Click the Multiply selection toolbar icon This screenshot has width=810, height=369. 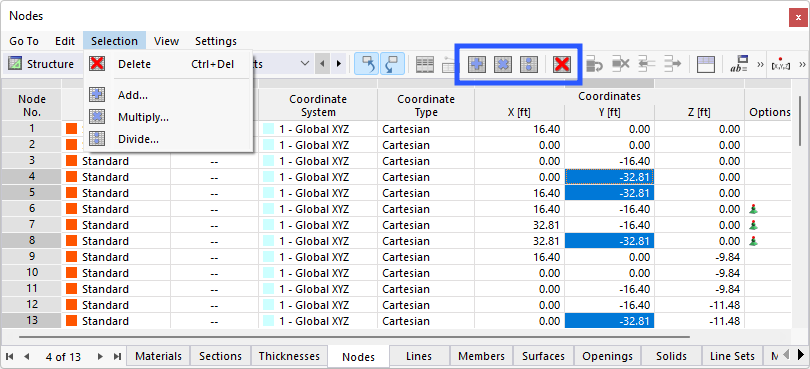click(x=503, y=65)
